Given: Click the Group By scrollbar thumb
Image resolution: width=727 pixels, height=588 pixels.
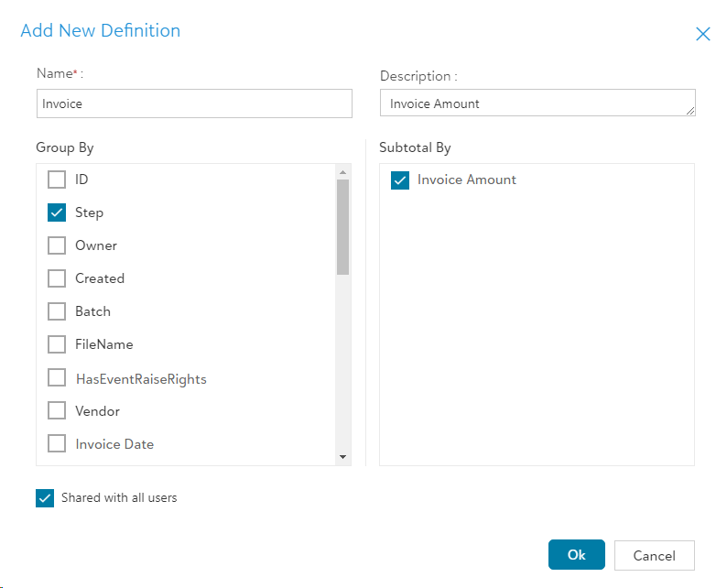Looking at the screenshot, I should (x=343, y=227).
